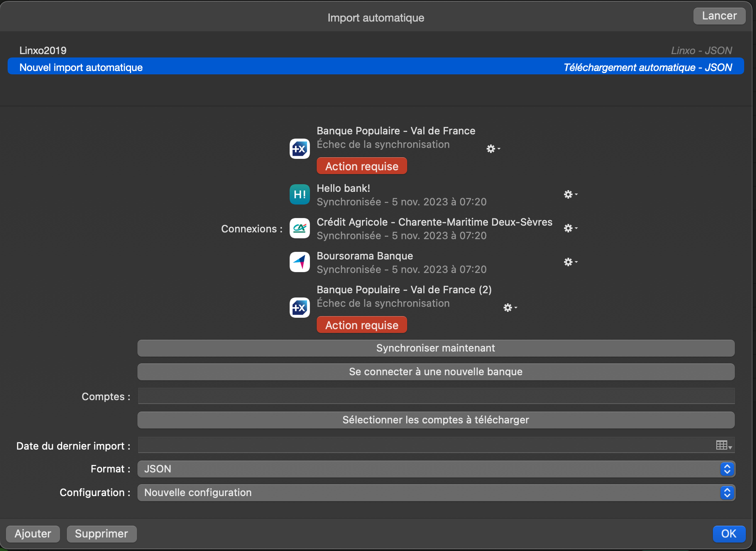Image resolution: width=756 pixels, height=551 pixels.
Task: Click the Hello bank! connection name
Action: (x=343, y=188)
